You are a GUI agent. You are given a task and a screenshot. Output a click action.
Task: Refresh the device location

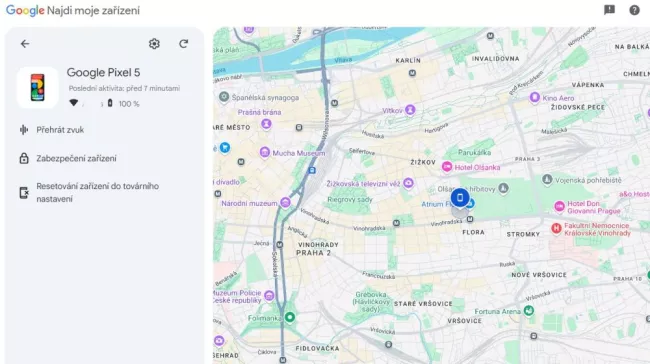click(x=184, y=44)
